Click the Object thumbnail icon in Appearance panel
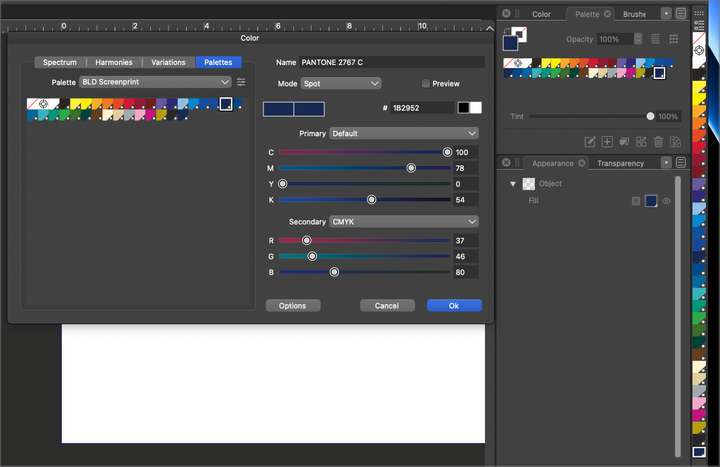 pyautogui.click(x=529, y=184)
